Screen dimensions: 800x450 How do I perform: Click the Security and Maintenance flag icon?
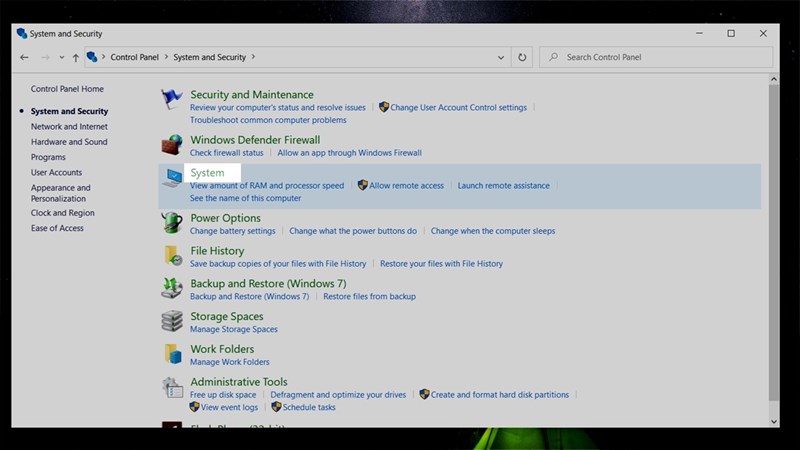[x=172, y=98]
